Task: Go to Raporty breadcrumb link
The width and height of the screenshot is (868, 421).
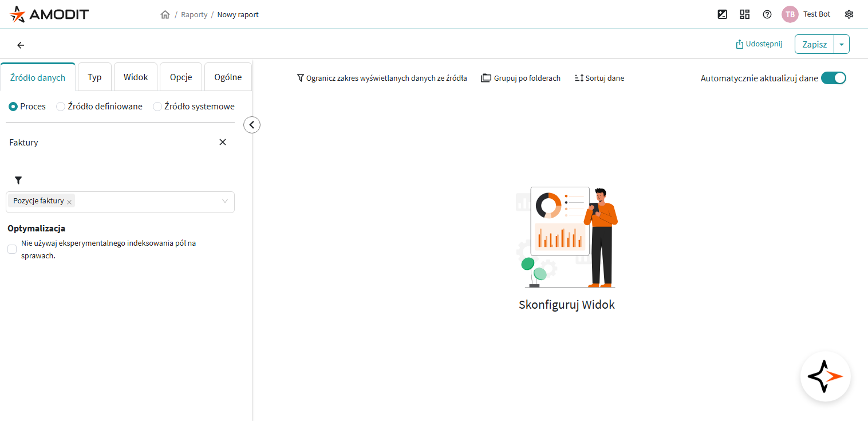Action: click(x=194, y=15)
